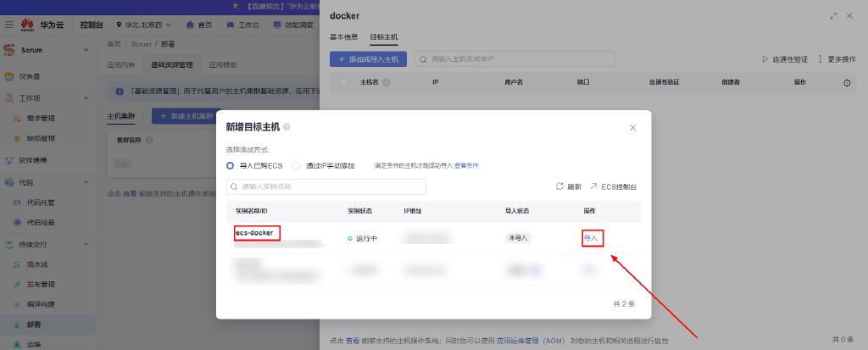868x350 pixels.
Task: Close the docker side panel
Action: [x=849, y=16]
